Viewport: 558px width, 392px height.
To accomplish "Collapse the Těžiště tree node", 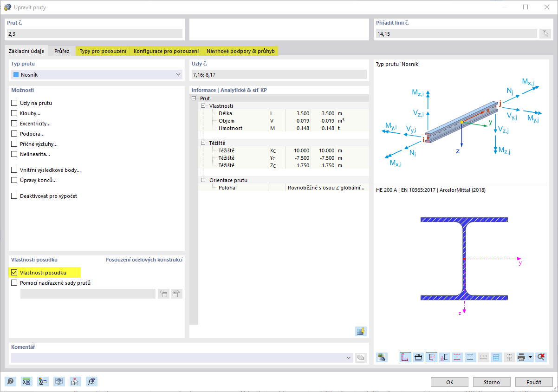I will click(x=203, y=143).
